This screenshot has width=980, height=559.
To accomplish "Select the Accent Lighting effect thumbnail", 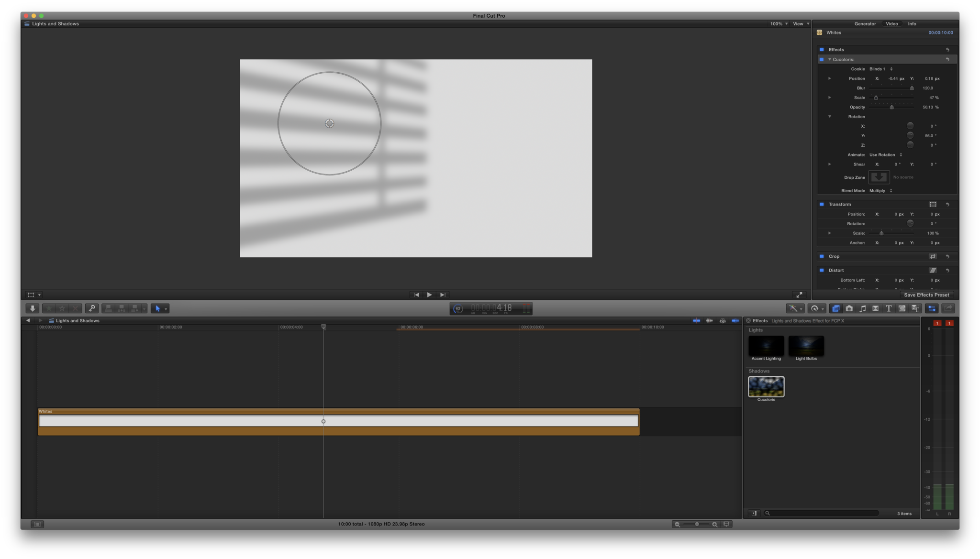I will (x=766, y=346).
